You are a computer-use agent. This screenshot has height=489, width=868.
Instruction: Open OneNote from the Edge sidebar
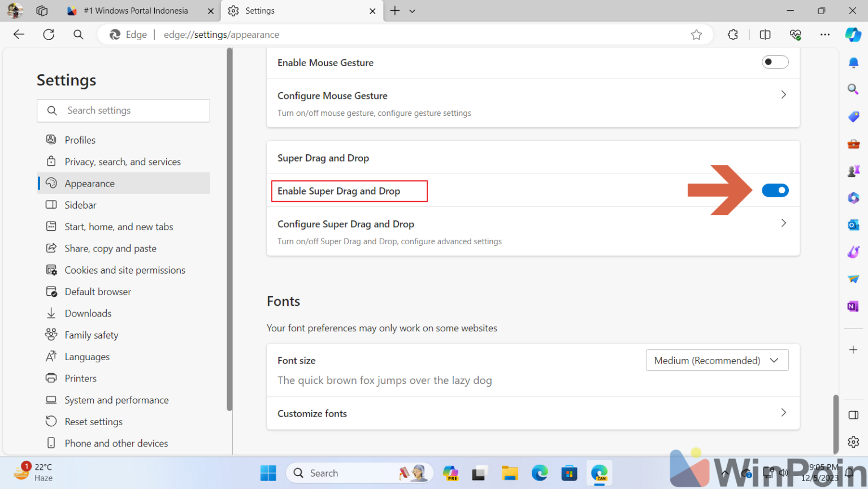[x=854, y=306]
